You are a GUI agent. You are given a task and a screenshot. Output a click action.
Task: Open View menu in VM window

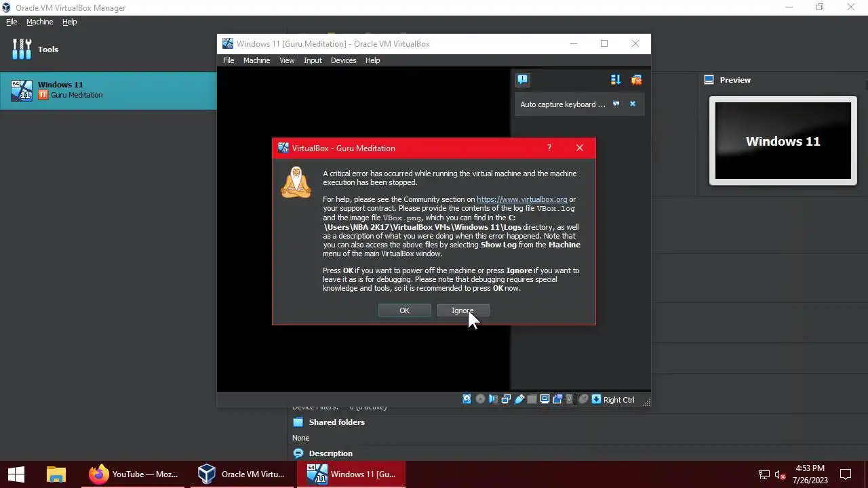[287, 60]
